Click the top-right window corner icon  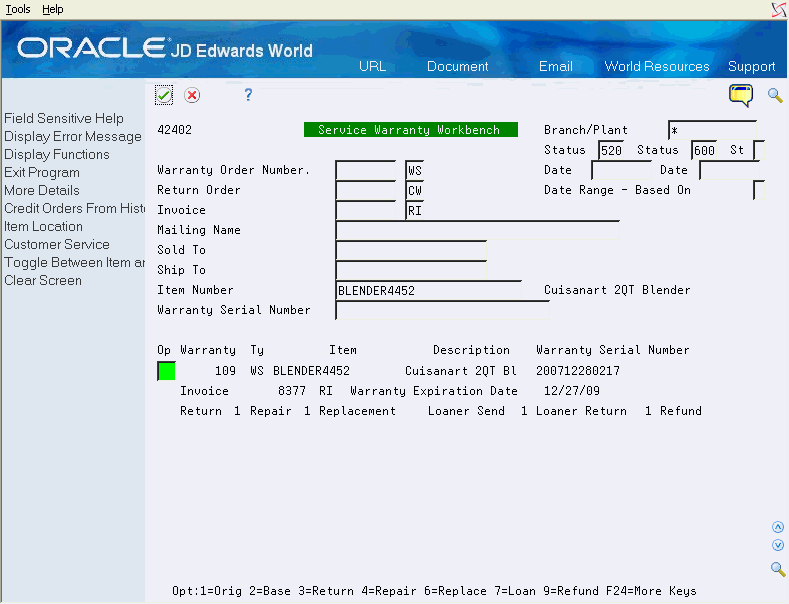tap(779, 10)
